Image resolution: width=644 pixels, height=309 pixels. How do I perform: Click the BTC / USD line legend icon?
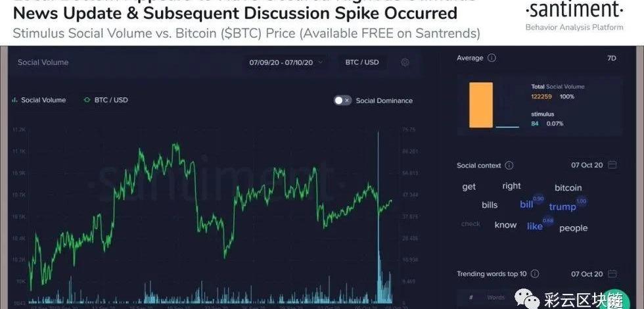(x=87, y=100)
